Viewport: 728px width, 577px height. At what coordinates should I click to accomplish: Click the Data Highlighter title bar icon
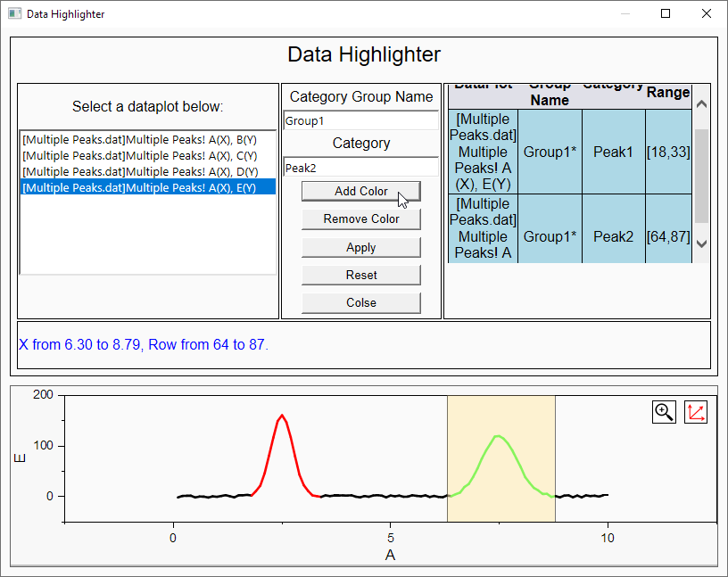tap(14, 13)
